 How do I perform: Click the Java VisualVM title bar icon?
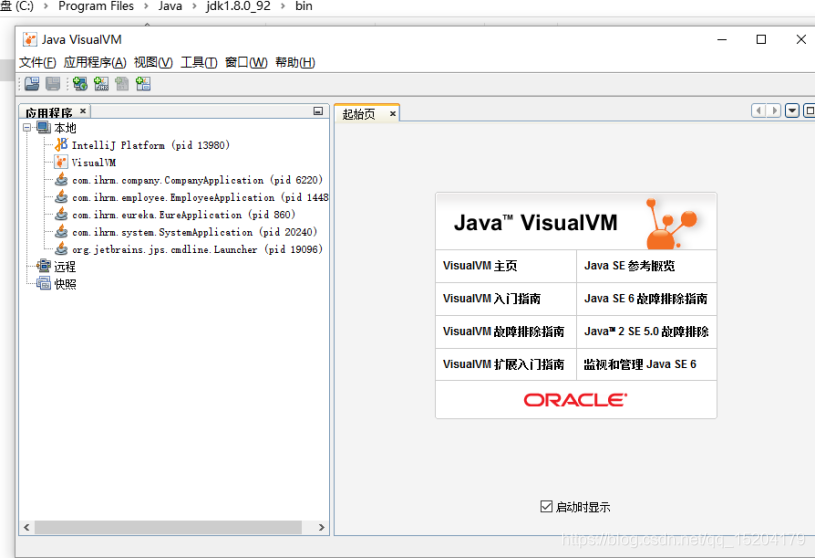tap(30, 39)
